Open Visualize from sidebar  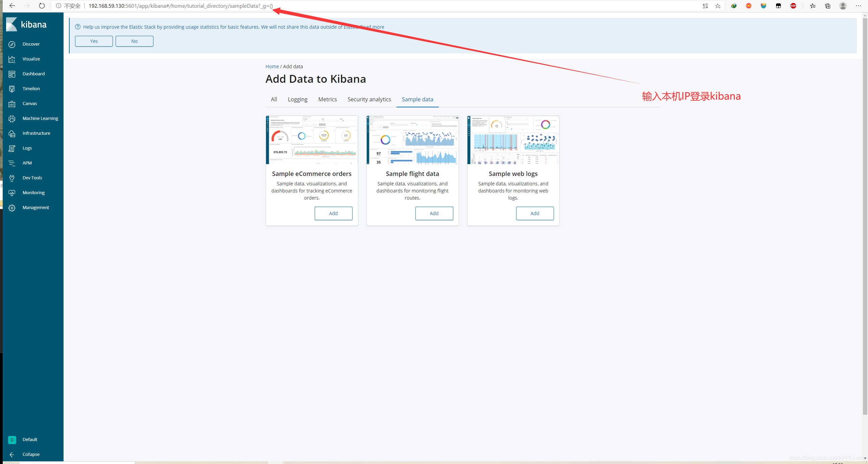[31, 58]
